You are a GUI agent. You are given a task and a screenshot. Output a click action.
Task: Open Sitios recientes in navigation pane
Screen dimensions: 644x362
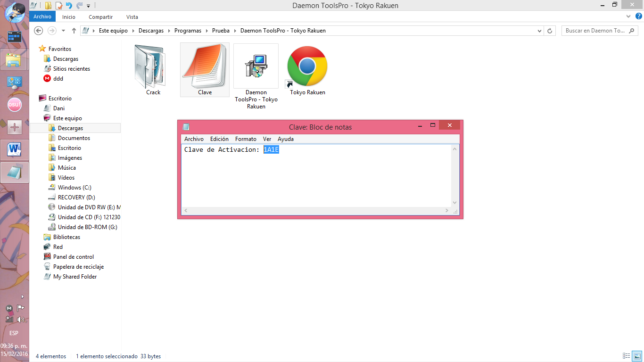[x=71, y=69]
